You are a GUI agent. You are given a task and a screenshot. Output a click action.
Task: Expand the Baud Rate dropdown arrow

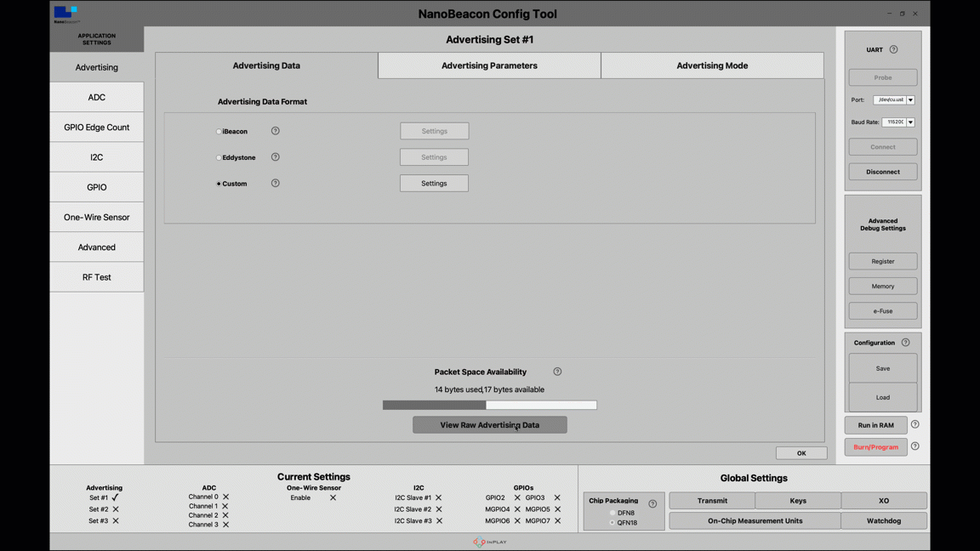(x=910, y=122)
